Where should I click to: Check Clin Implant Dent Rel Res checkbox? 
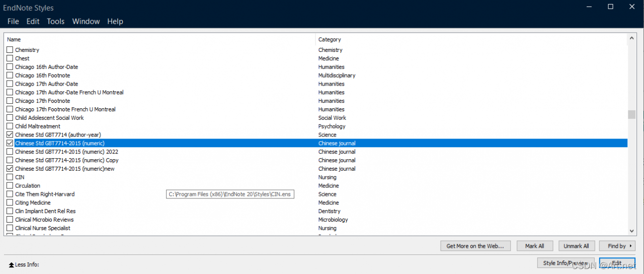(10, 211)
